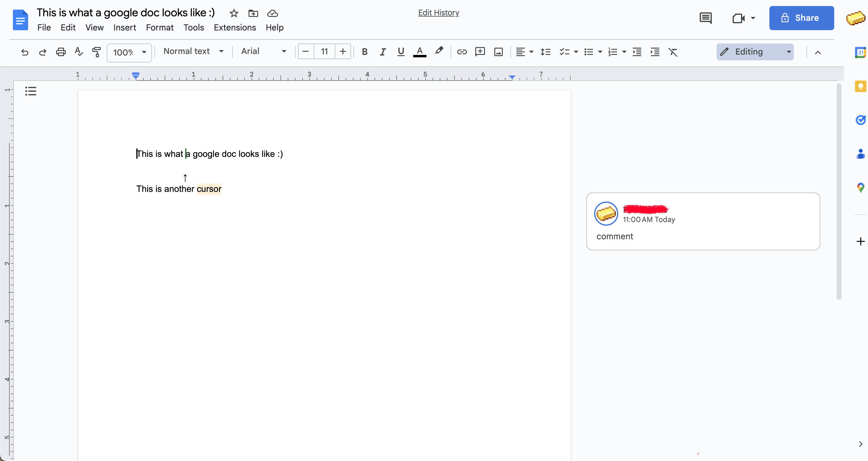
Task: Open the zoom level dropdown
Action: 129,52
